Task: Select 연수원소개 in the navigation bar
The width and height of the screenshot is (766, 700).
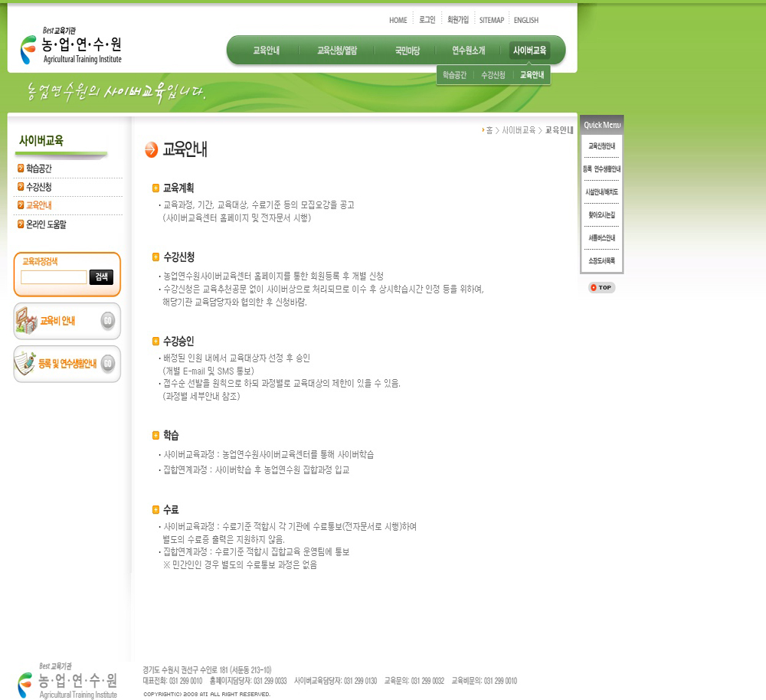Action: 468,51
